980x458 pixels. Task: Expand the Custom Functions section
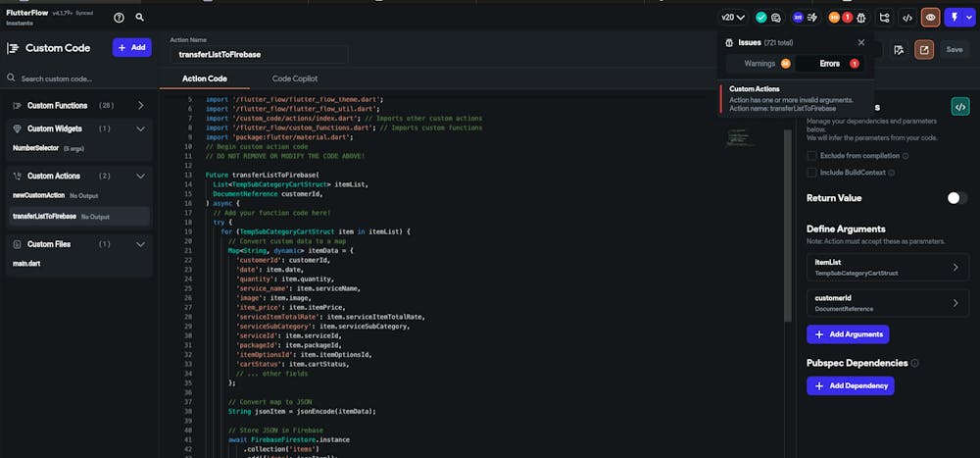coord(140,105)
